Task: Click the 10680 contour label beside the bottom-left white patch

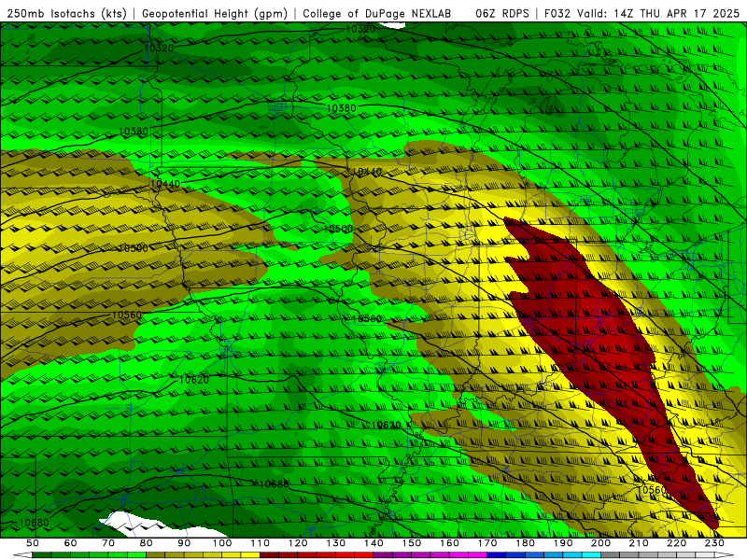Action: click(x=34, y=523)
